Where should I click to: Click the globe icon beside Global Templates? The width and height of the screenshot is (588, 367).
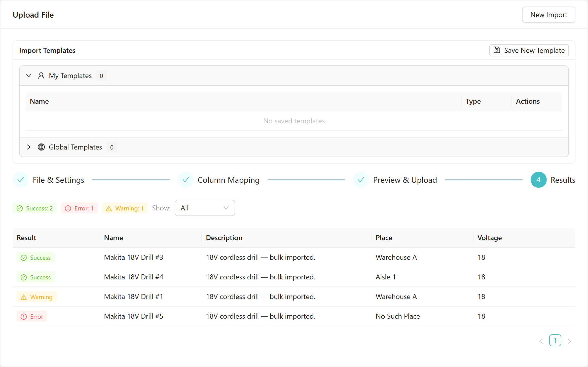point(41,147)
